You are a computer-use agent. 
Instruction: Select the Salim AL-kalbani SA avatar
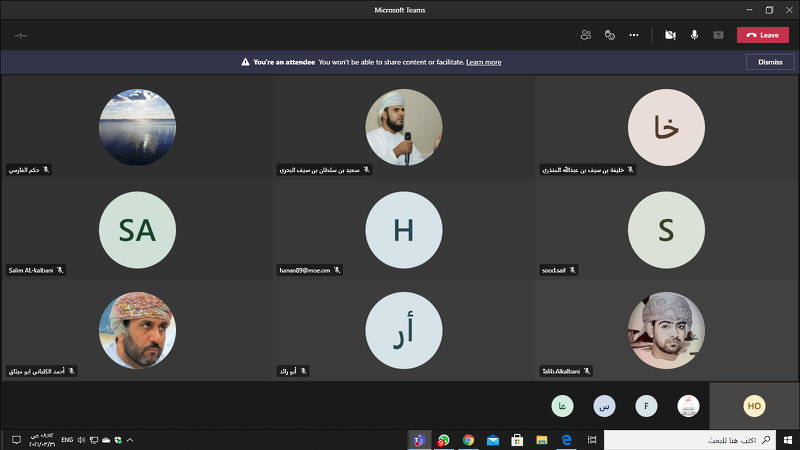click(137, 230)
